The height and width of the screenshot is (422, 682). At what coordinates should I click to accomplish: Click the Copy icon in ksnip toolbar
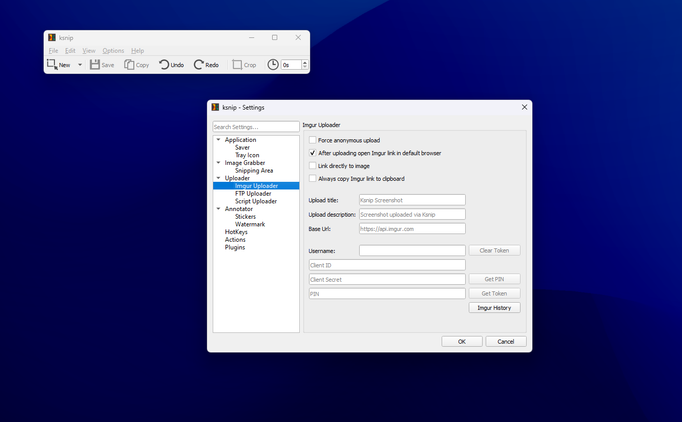129,65
